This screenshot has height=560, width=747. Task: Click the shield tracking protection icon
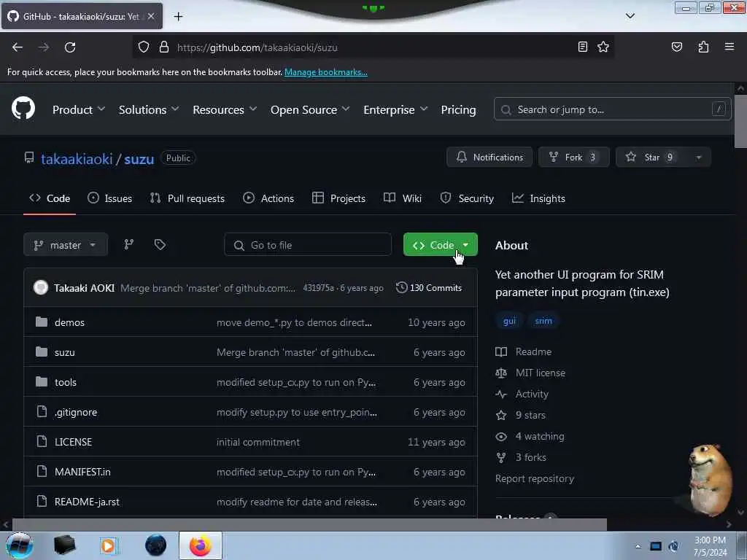pyautogui.click(x=144, y=47)
